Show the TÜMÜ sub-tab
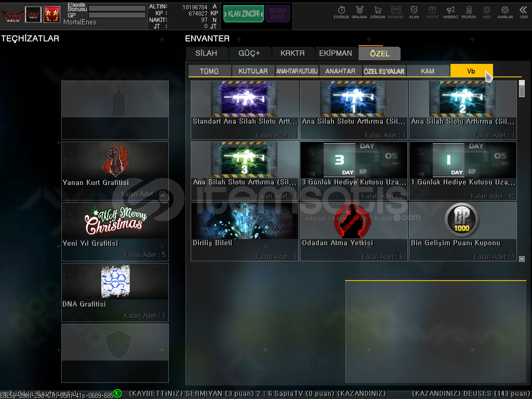 coord(209,71)
